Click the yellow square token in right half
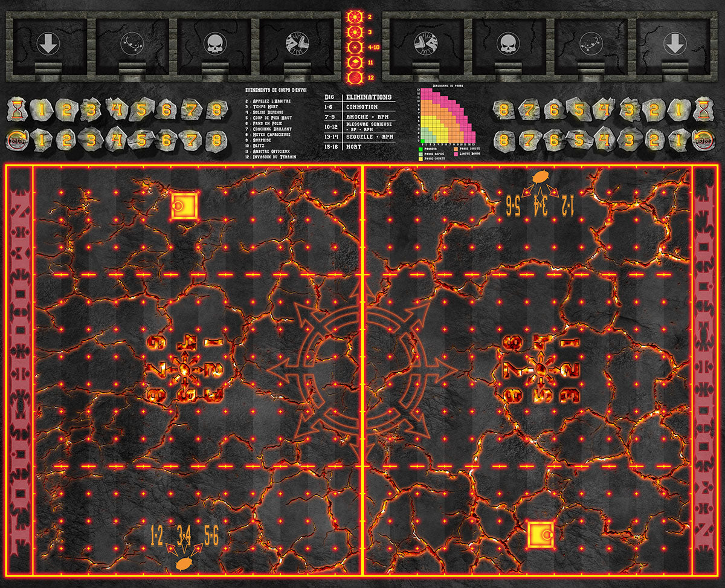 tap(541, 535)
